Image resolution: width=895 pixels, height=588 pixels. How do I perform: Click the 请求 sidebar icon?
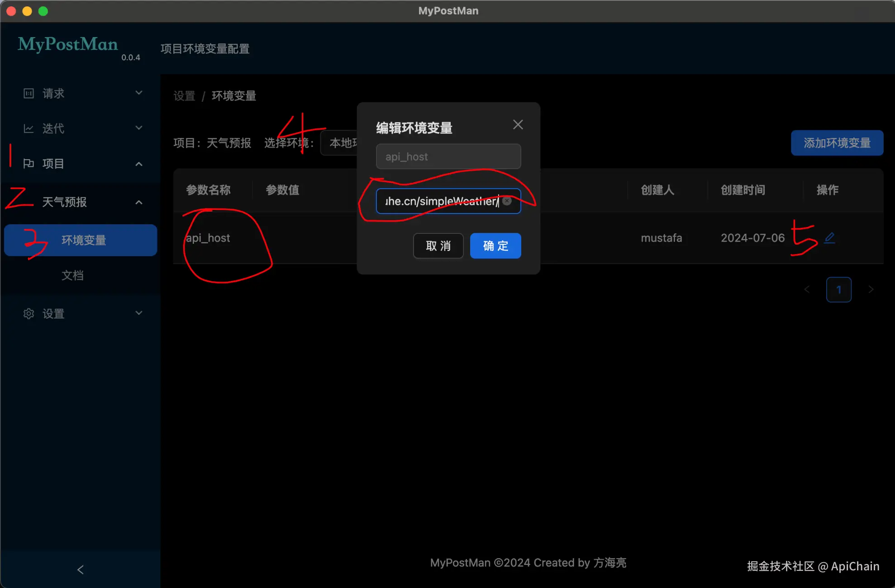(x=29, y=93)
